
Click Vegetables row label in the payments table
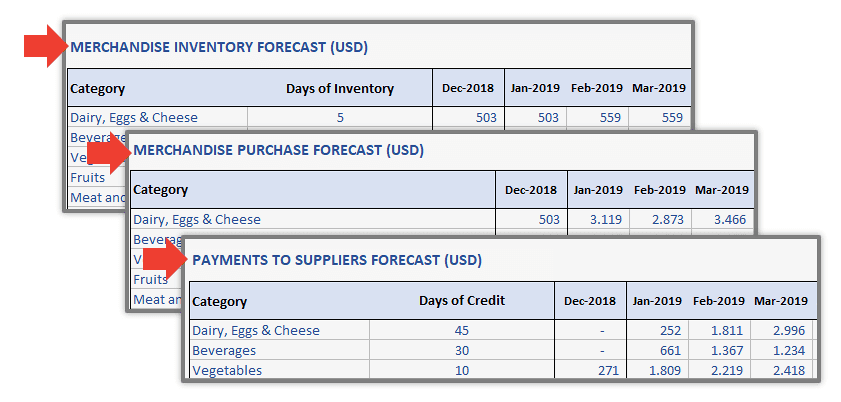[x=227, y=370]
